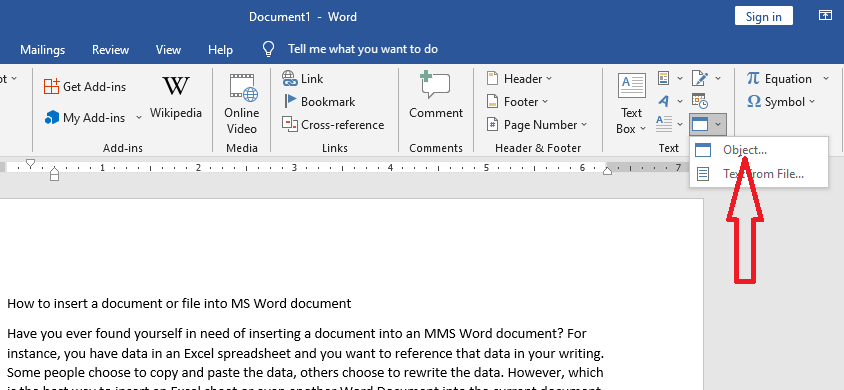Collapse the Object dropdown arrow
The width and height of the screenshot is (844, 390).
click(x=719, y=125)
